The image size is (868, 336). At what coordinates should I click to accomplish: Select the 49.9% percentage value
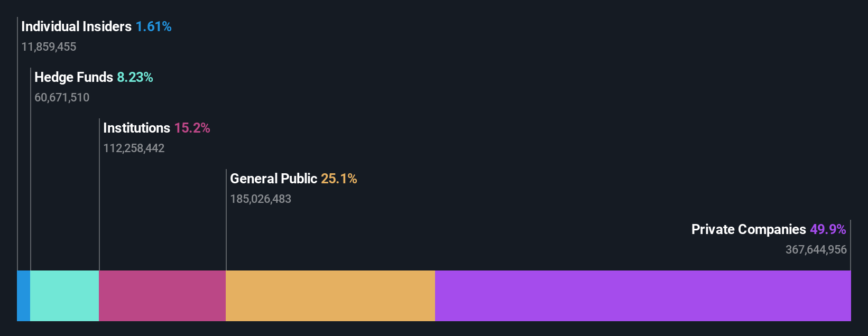click(x=828, y=229)
